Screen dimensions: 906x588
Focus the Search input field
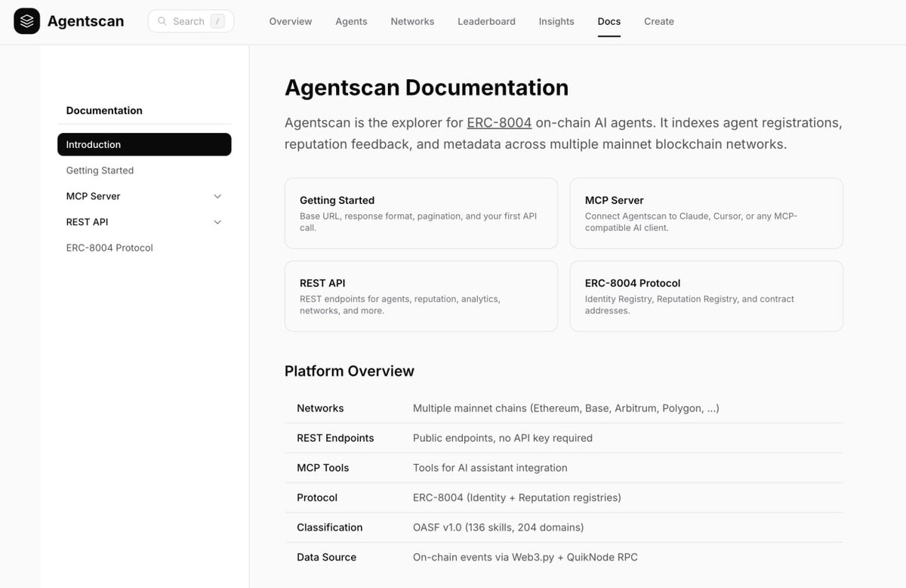pyautogui.click(x=191, y=21)
